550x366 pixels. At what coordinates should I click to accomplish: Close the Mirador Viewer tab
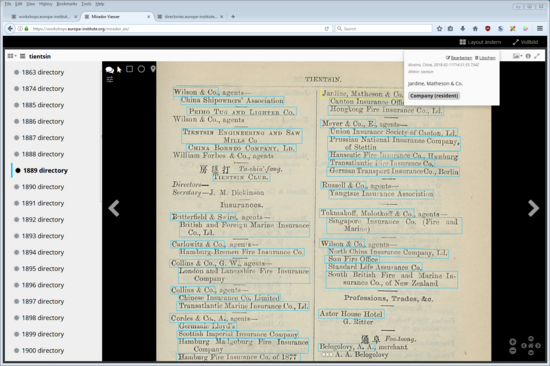coord(148,16)
